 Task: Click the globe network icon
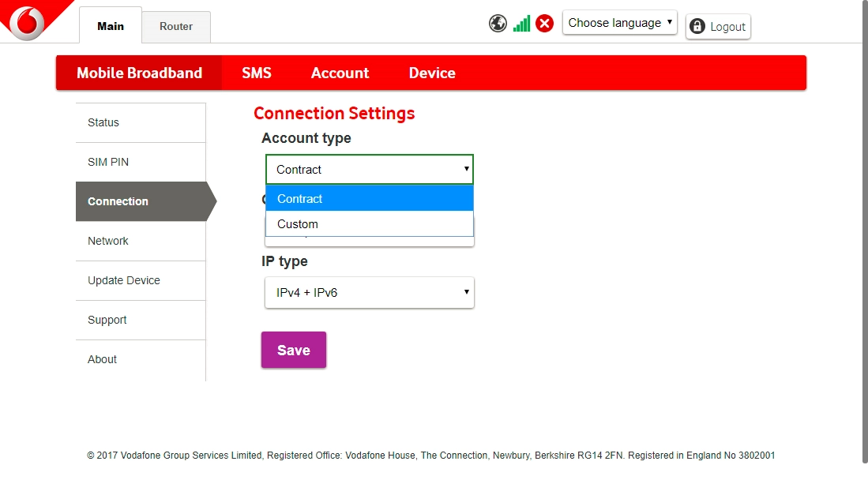click(x=498, y=23)
